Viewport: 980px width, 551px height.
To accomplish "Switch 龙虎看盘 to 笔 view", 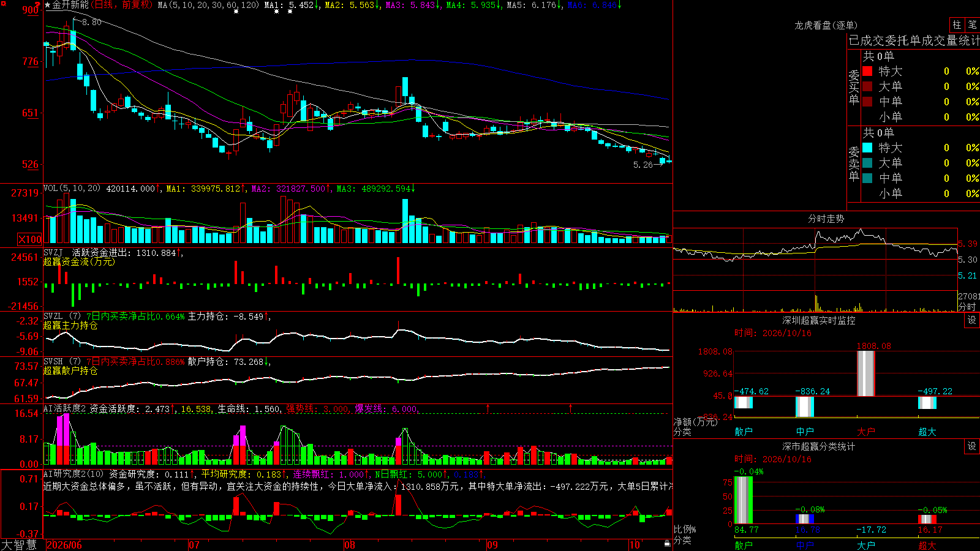I will coord(972,25).
